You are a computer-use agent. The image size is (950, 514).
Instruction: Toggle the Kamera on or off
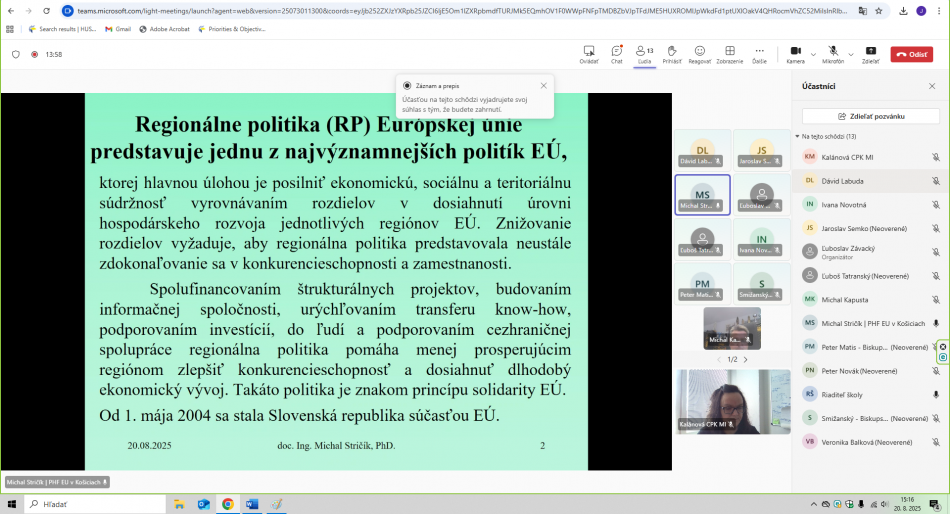tap(795, 52)
